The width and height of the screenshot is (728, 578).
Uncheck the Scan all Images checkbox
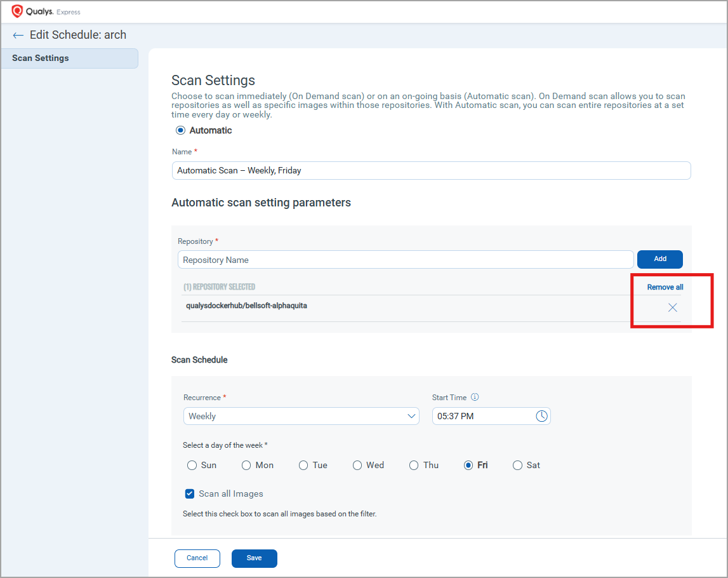(189, 494)
